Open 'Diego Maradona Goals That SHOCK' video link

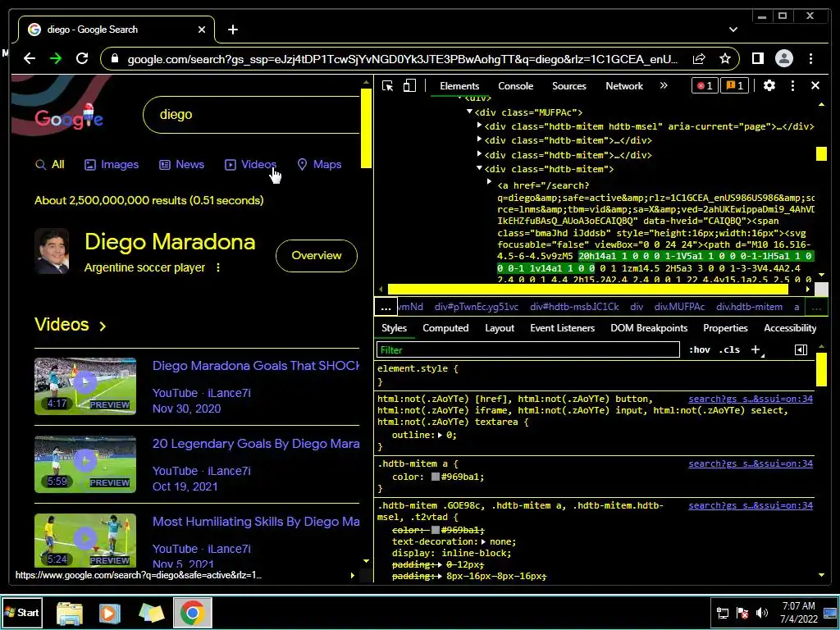(256, 365)
